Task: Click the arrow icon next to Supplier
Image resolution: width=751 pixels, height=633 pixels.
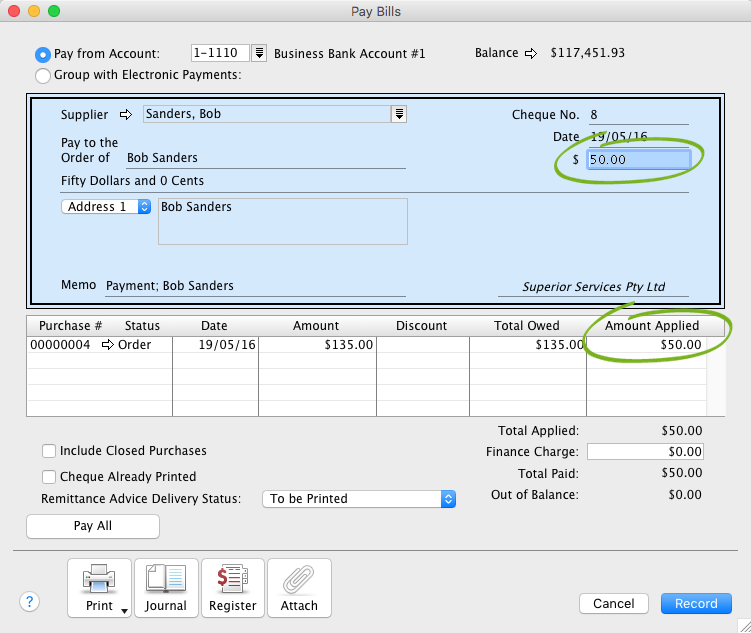Action: coord(126,115)
